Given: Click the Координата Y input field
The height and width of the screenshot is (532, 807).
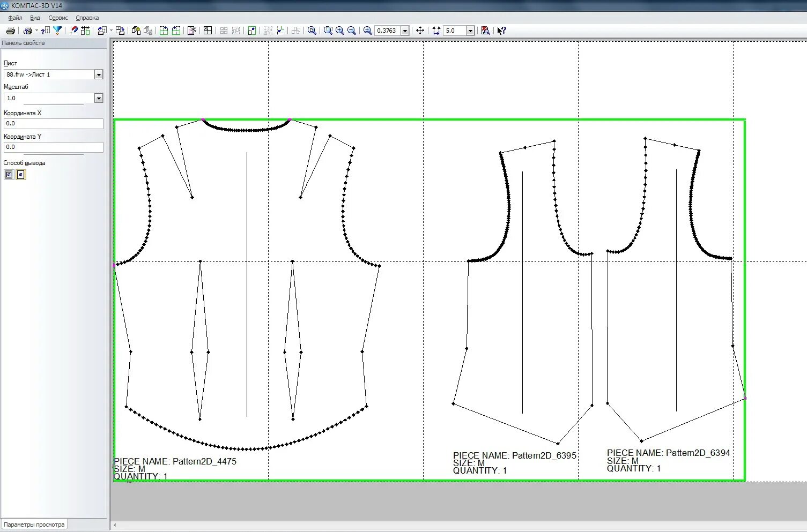Looking at the screenshot, I should click(54, 147).
